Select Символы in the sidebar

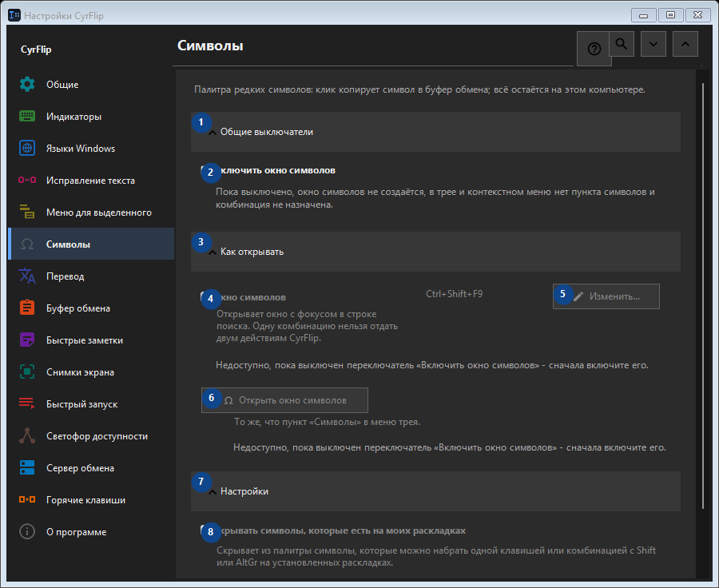pyautogui.click(x=91, y=244)
